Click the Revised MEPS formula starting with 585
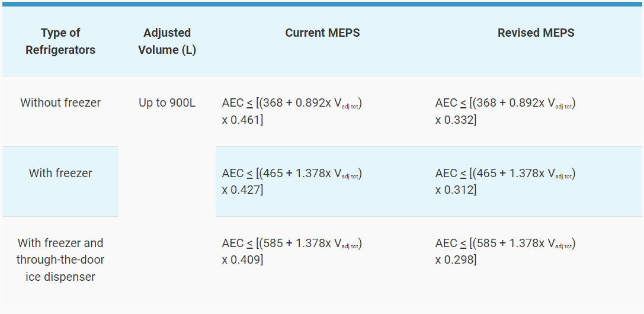Image resolution: width=644 pixels, height=314 pixels. click(505, 243)
